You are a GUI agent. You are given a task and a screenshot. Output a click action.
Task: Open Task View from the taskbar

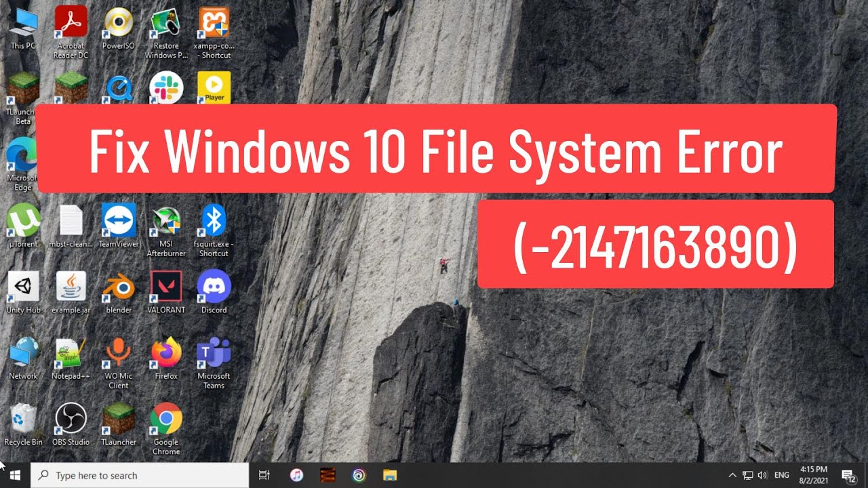(265, 476)
